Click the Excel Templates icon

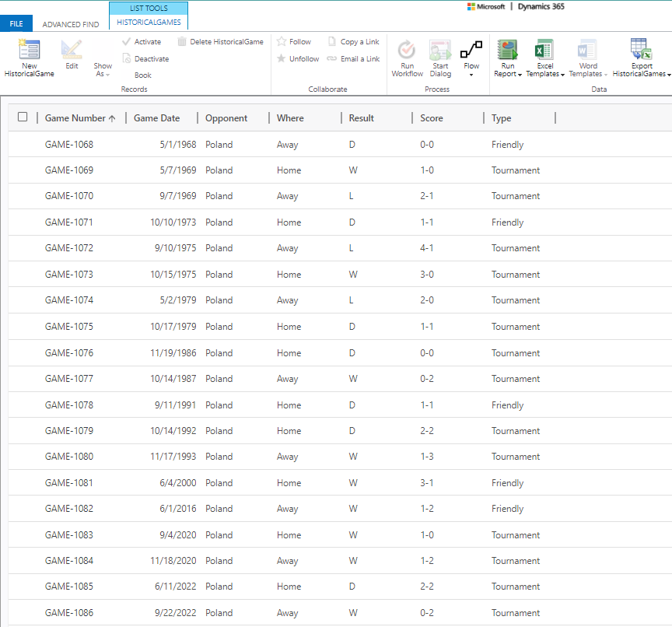tap(544, 49)
